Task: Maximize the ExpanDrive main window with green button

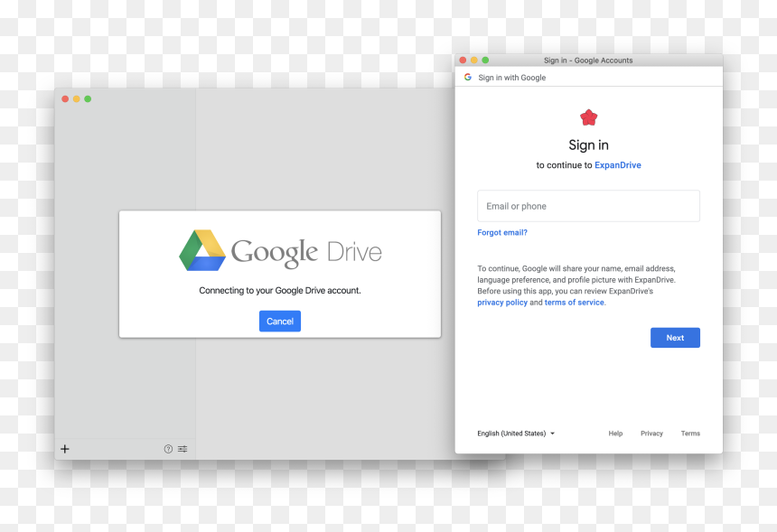Action: (88, 99)
